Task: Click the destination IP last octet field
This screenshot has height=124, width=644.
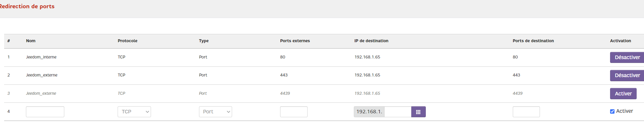Action: 397,112
